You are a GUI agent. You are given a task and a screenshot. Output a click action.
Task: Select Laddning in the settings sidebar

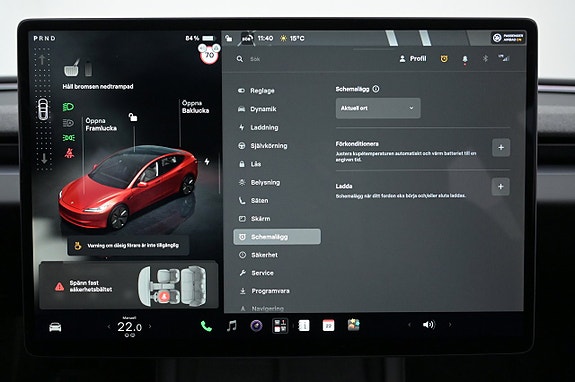click(x=259, y=127)
